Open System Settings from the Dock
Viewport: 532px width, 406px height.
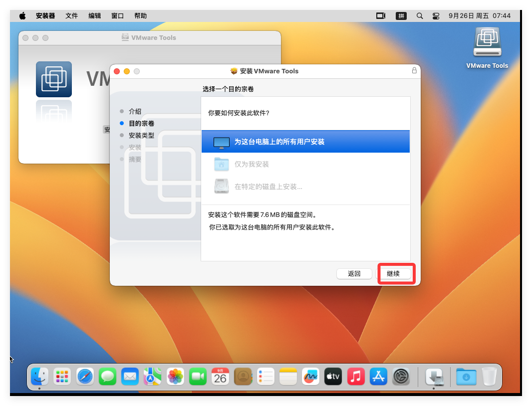point(401,377)
